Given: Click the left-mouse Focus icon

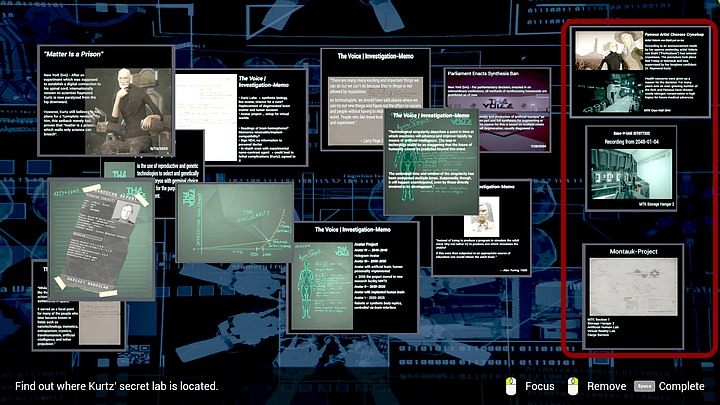Looking at the screenshot, I should pyautogui.click(x=509, y=386).
